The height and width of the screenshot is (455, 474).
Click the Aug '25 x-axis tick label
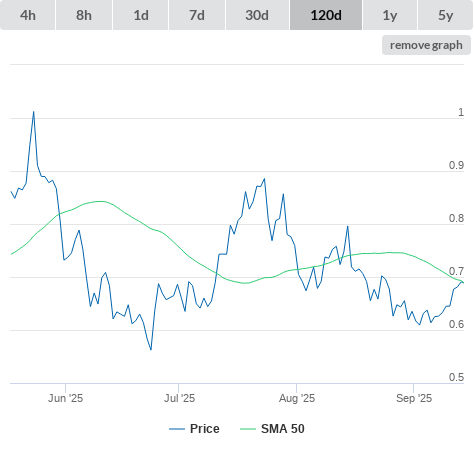click(297, 398)
